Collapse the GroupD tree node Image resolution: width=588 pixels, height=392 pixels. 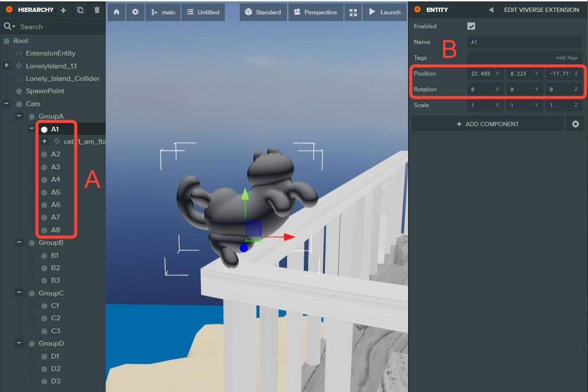19,343
